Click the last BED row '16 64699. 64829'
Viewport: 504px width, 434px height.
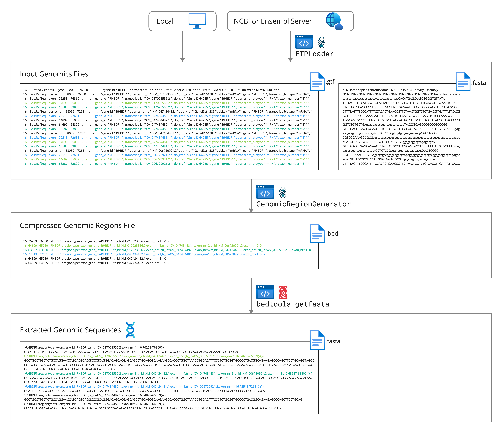[96, 263]
